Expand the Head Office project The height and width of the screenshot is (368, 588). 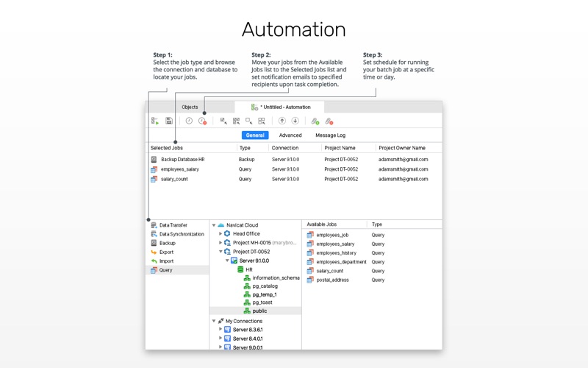coord(220,234)
